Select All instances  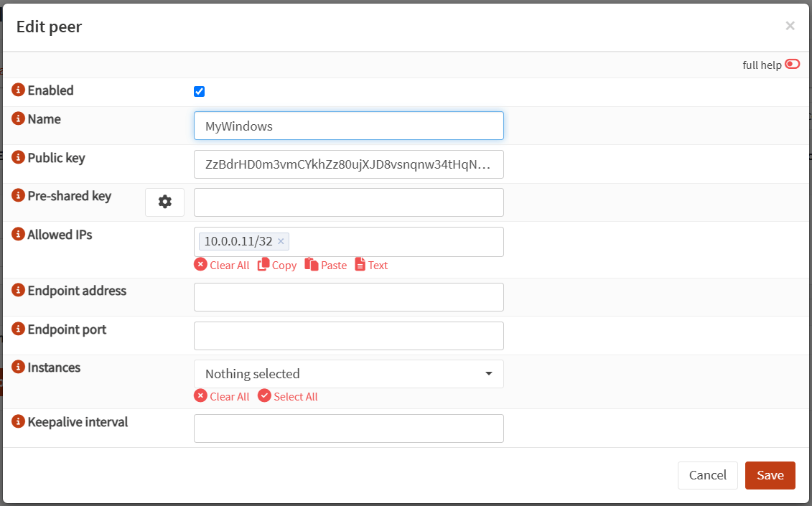click(x=288, y=396)
